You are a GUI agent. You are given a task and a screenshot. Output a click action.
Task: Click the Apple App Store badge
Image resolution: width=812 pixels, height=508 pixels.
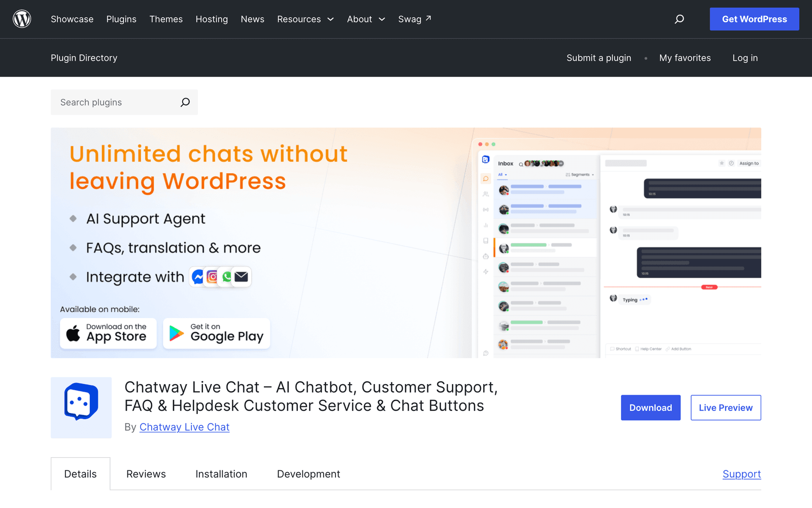[x=108, y=333]
